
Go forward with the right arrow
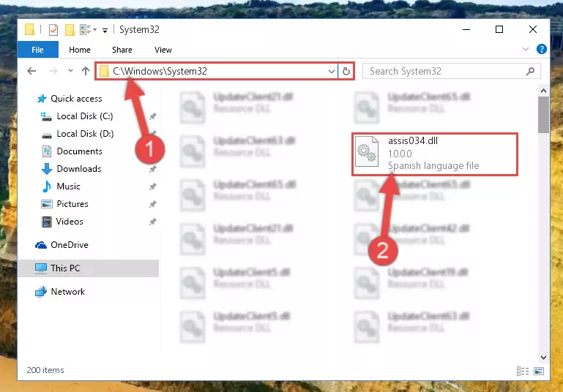(53, 71)
